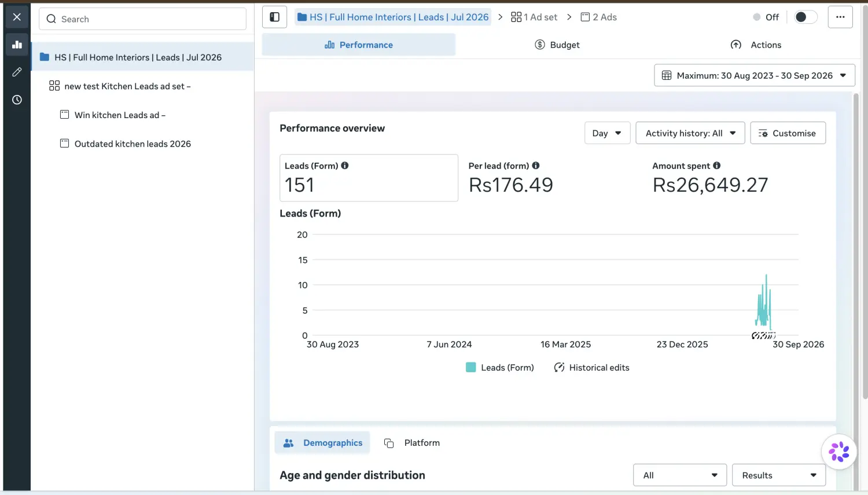Toggle the sidebar panel layout icon
This screenshot has height=495, width=868.
point(275,17)
